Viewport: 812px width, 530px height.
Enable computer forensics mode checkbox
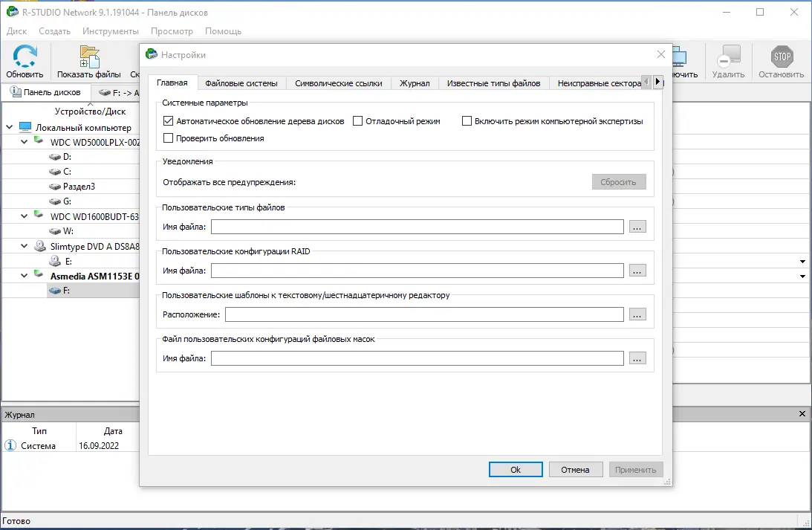click(x=467, y=120)
